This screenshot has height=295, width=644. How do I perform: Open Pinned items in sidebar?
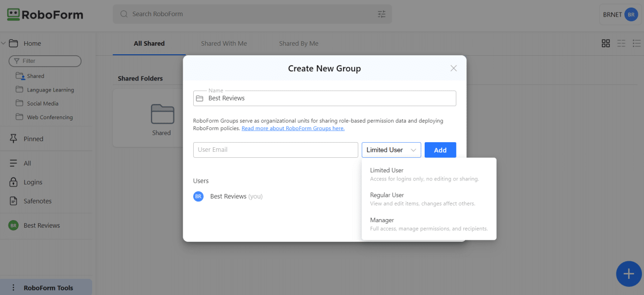tap(33, 139)
